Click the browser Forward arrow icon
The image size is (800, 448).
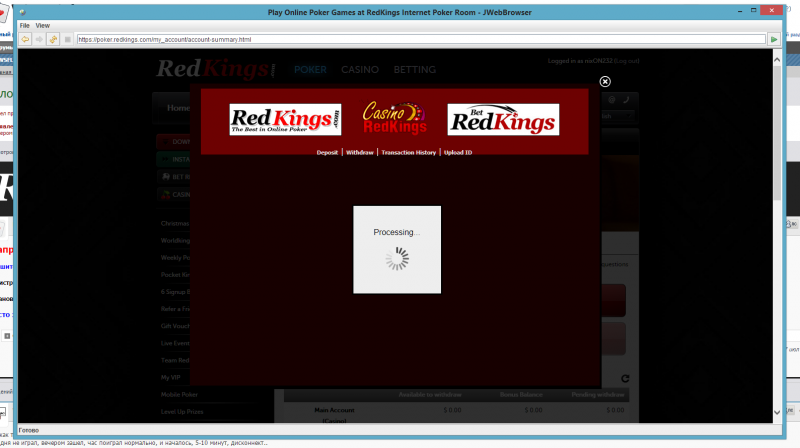39,39
